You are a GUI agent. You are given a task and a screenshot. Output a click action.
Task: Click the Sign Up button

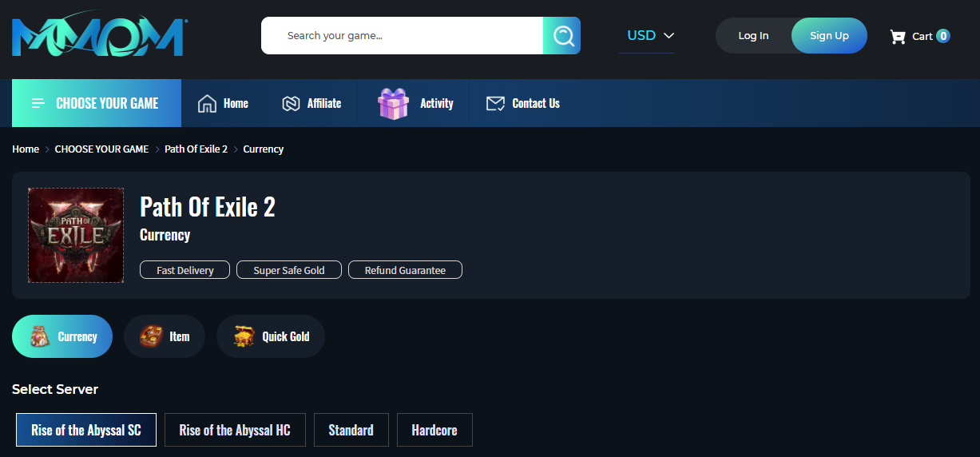pos(829,35)
